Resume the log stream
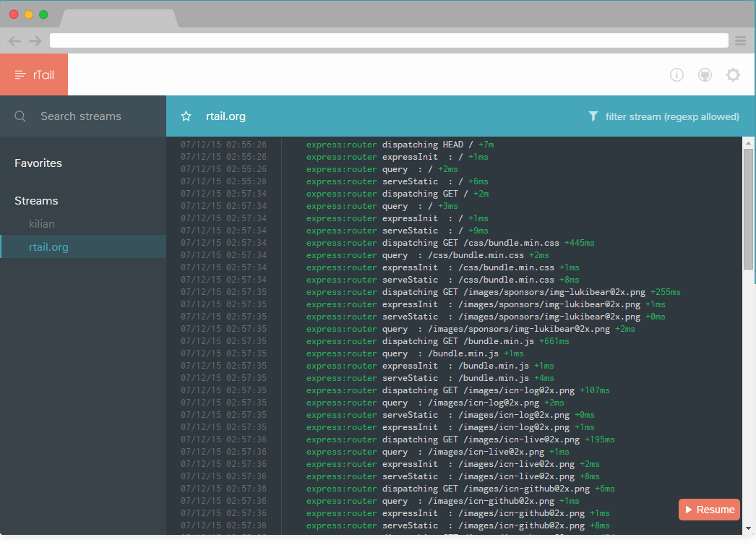This screenshot has width=756, height=545. click(x=709, y=510)
